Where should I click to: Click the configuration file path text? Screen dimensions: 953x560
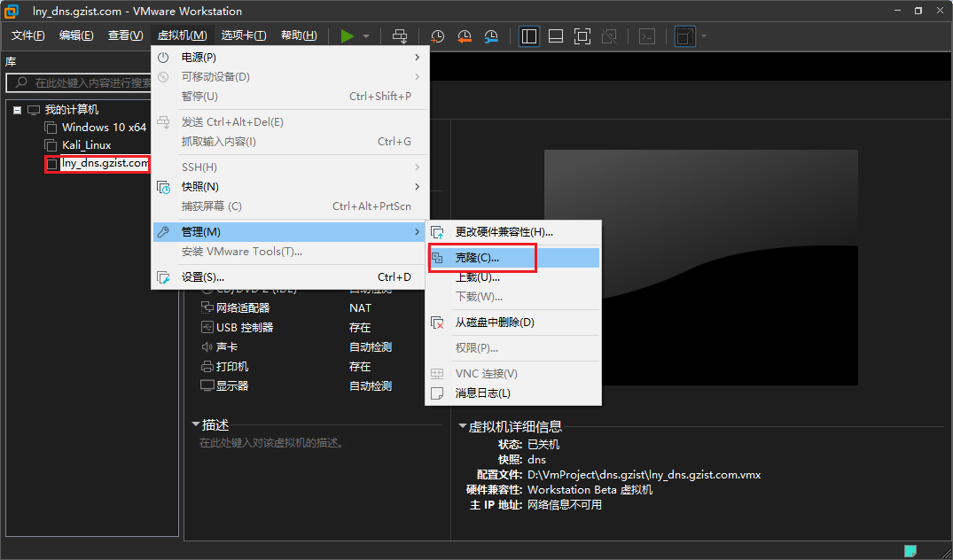[644, 474]
